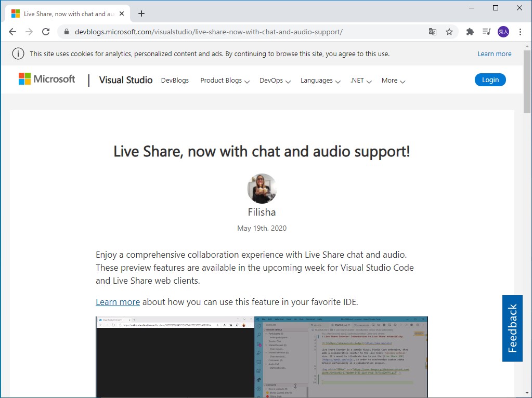
Task: Click the media controls icon
Action: coord(486,32)
